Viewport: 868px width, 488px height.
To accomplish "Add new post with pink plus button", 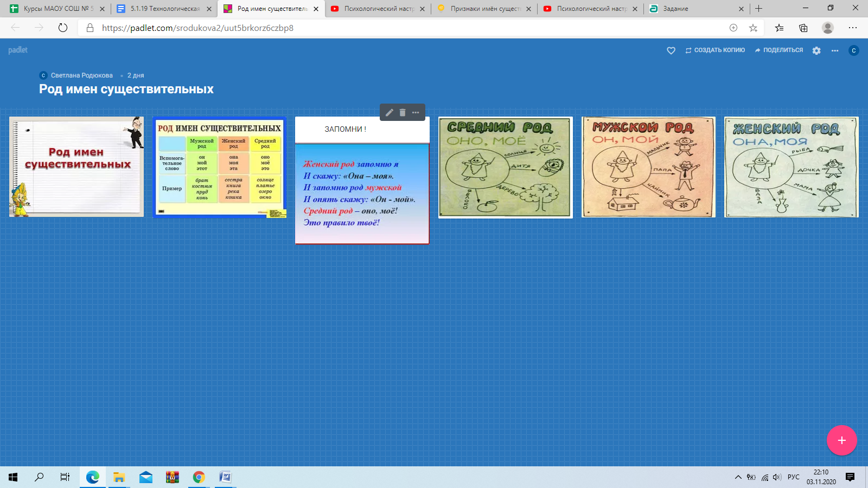I will (x=841, y=440).
